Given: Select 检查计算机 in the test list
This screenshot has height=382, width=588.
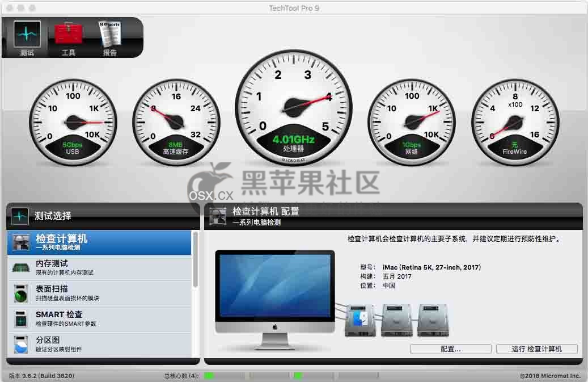Looking at the screenshot, I should pos(99,243).
